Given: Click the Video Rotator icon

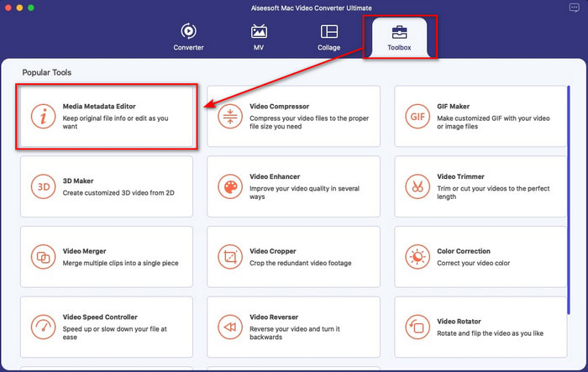Looking at the screenshot, I should click(x=417, y=327).
